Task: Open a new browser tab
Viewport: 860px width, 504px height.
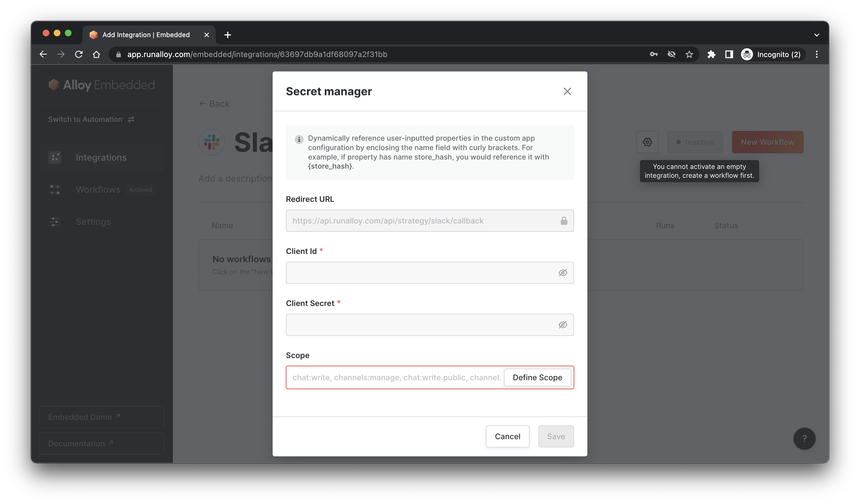Action: pos(228,35)
